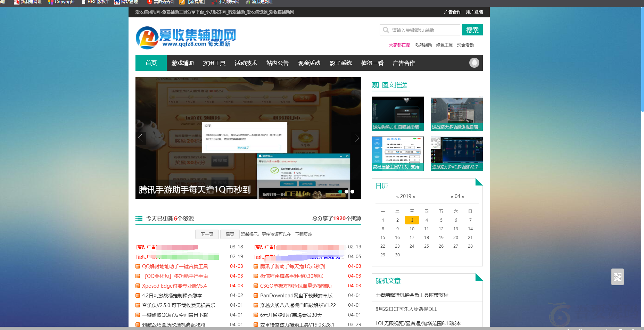Open article Xposed Edge付费专业版V5.4
The height and width of the screenshot is (330, 644).
(174, 286)
